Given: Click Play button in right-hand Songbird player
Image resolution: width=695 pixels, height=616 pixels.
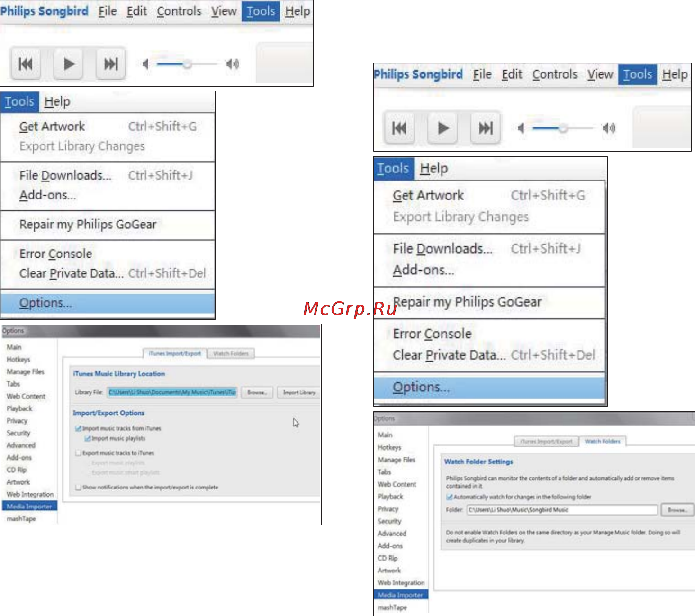Looking at the screenshot, I should point(442,127).
